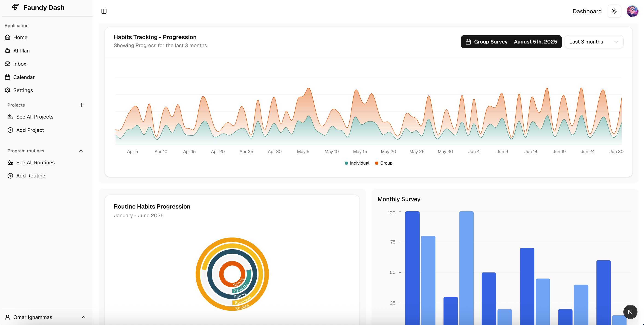Viewport: 644px width, 325px height.
Task: Open the Last 3 months dropdown
Action: click(594, 42)
